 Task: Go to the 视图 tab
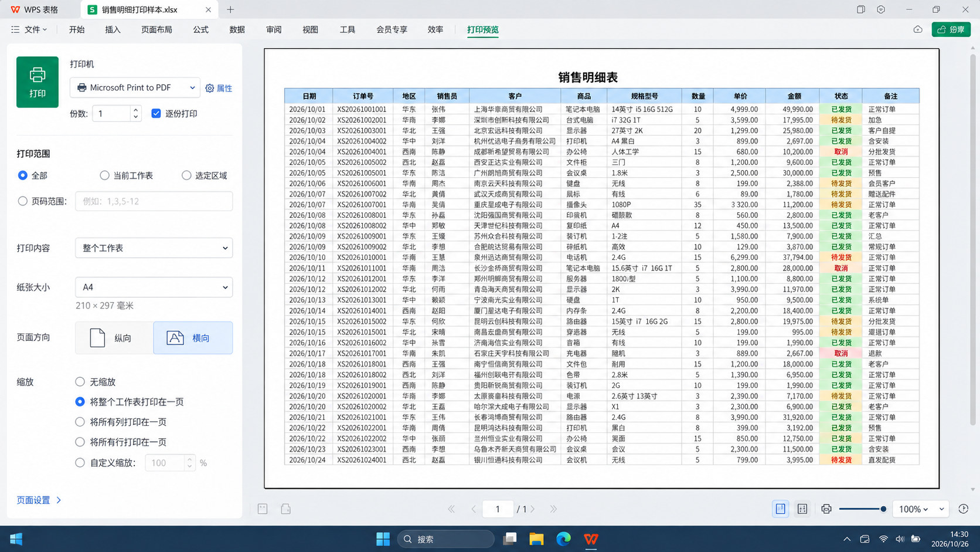(x=310, y=29)
